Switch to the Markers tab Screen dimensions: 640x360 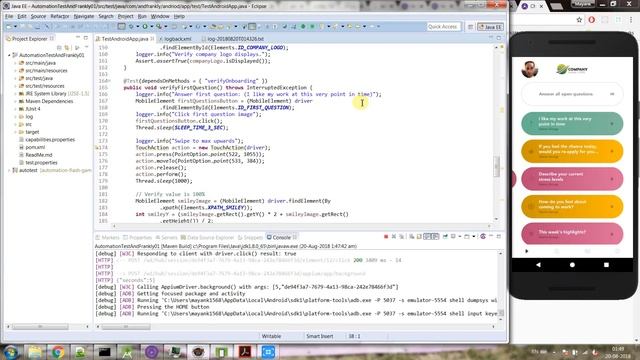coord(108,237)
